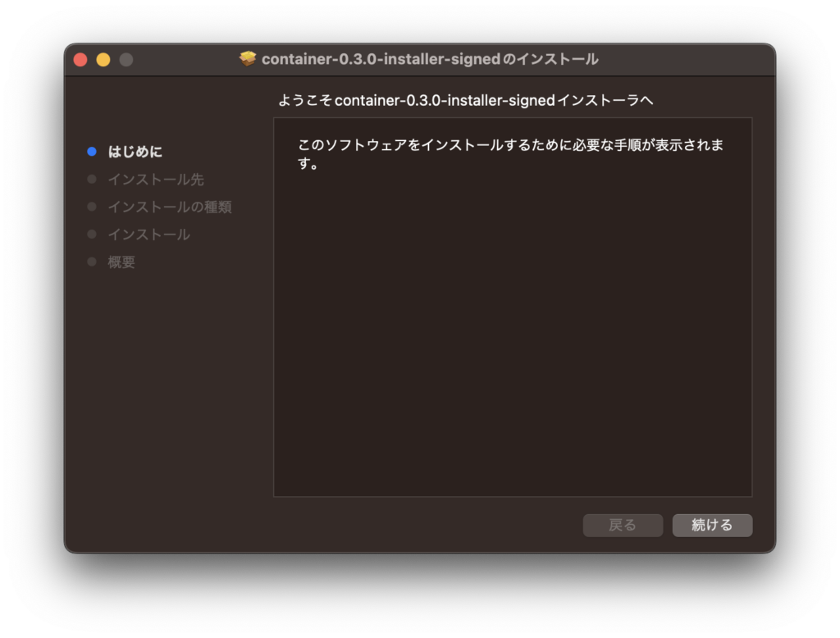The height and width of the screenshot is (638, 840).
Task: Click the package icon in title bar
Action: 248,58
